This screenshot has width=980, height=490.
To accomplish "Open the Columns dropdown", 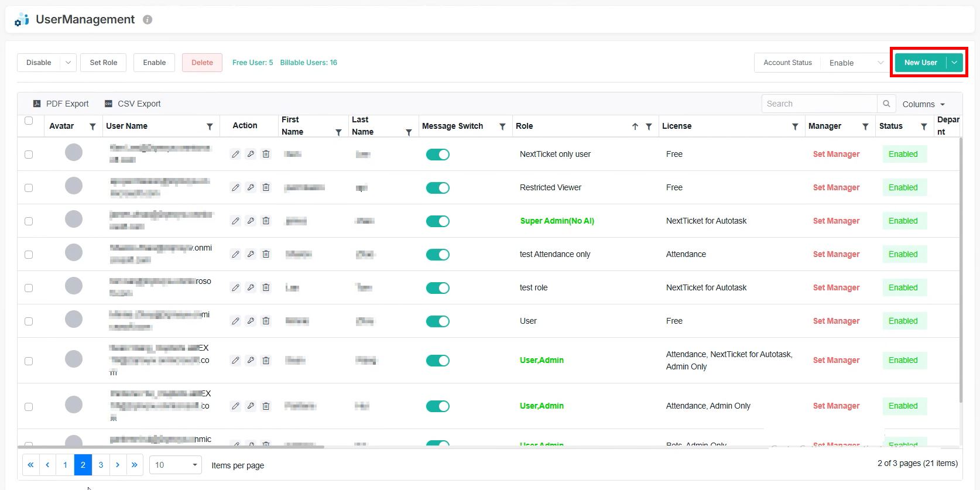I will click(923, 104).
